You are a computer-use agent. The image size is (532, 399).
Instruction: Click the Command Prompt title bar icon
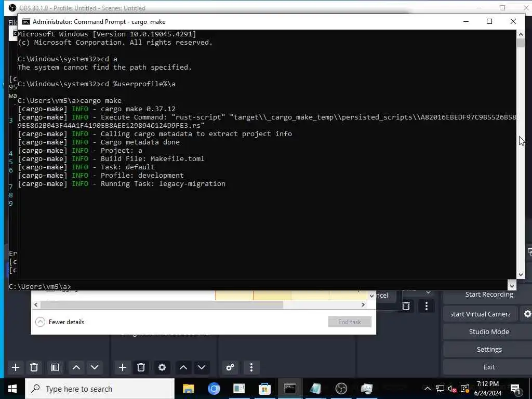(x=26, y=22)
